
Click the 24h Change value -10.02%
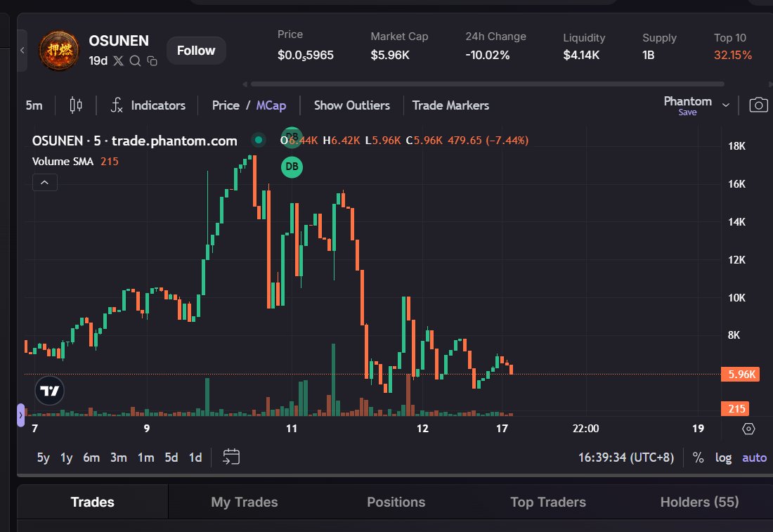(x=488, y=56)
